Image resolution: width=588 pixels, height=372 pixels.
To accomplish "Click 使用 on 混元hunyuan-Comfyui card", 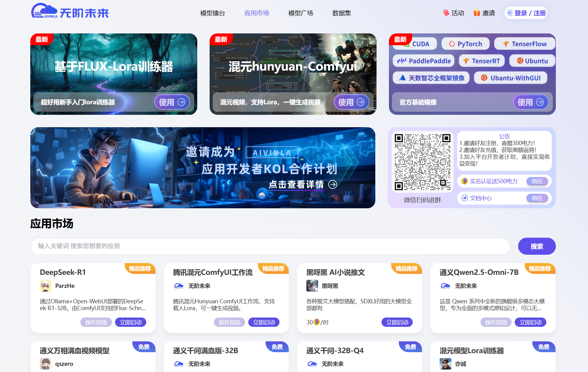I will pos(351,102).
